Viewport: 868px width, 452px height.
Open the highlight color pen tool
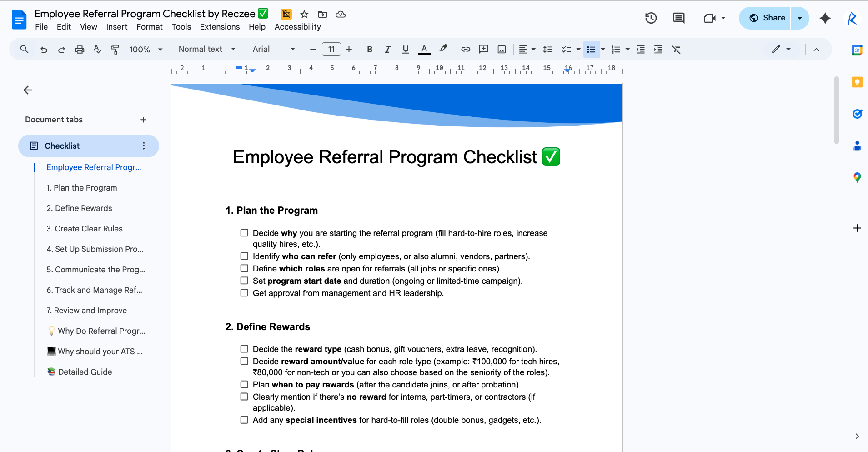(443, 49)
